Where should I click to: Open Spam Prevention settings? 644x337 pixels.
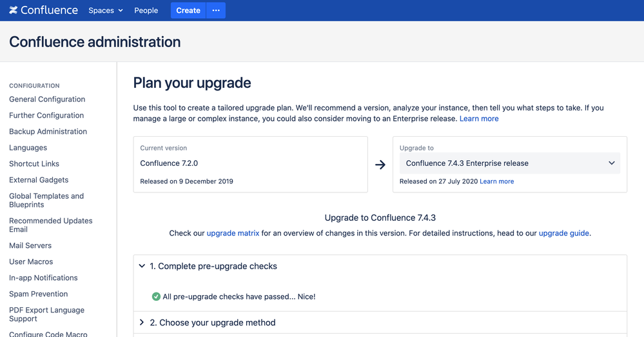click(38, 294)
